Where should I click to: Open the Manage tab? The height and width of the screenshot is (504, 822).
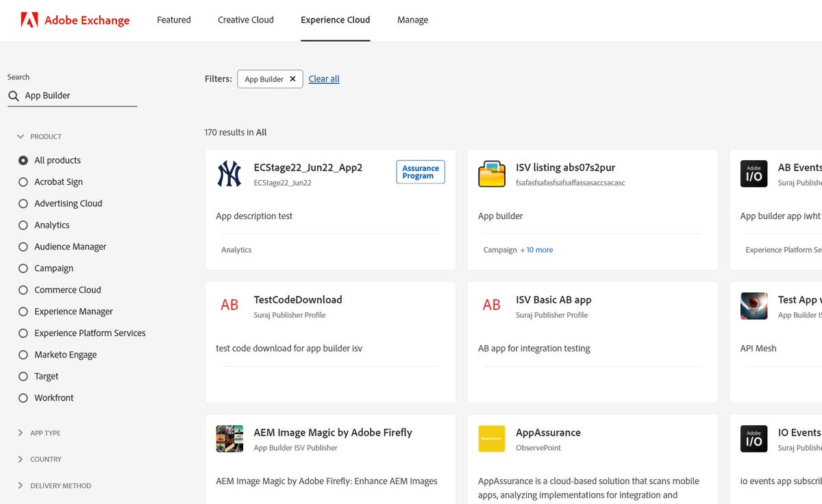[412, 20]
